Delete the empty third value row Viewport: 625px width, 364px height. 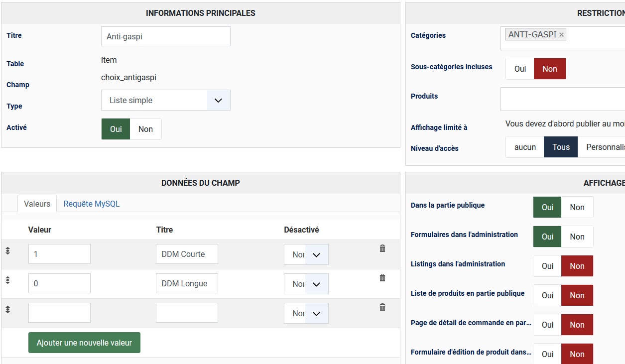382,307
